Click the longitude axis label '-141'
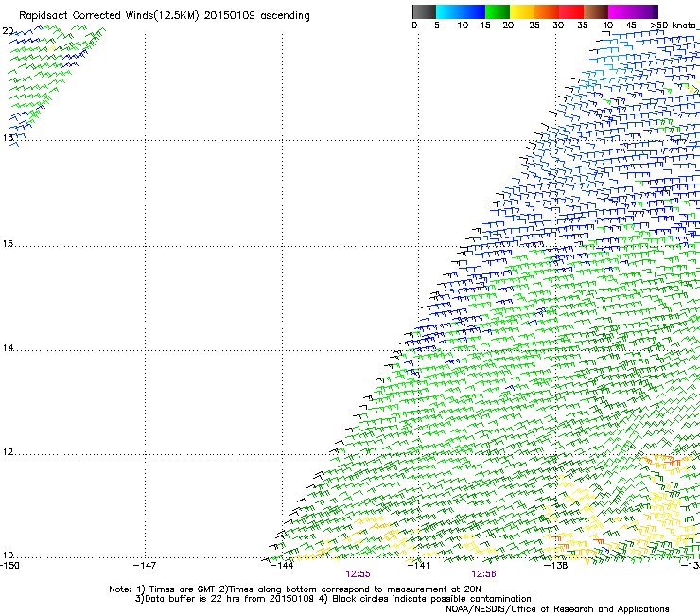 418,566
